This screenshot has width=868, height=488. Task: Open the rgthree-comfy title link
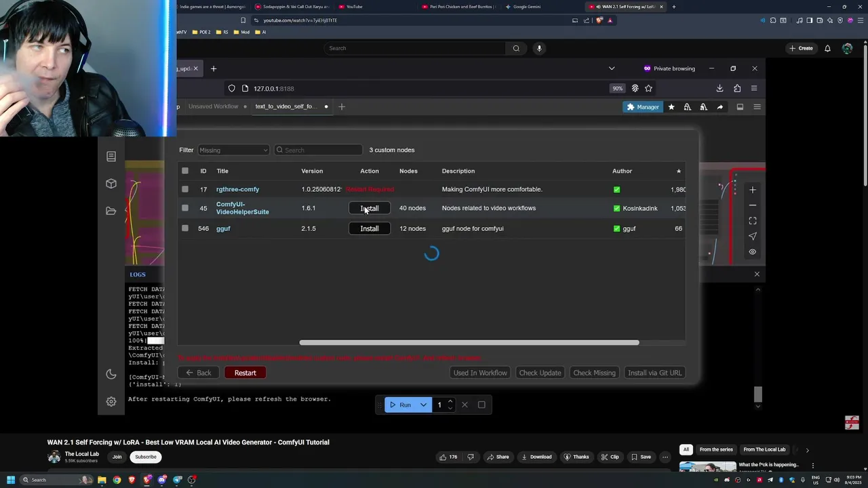click(237, 189)
